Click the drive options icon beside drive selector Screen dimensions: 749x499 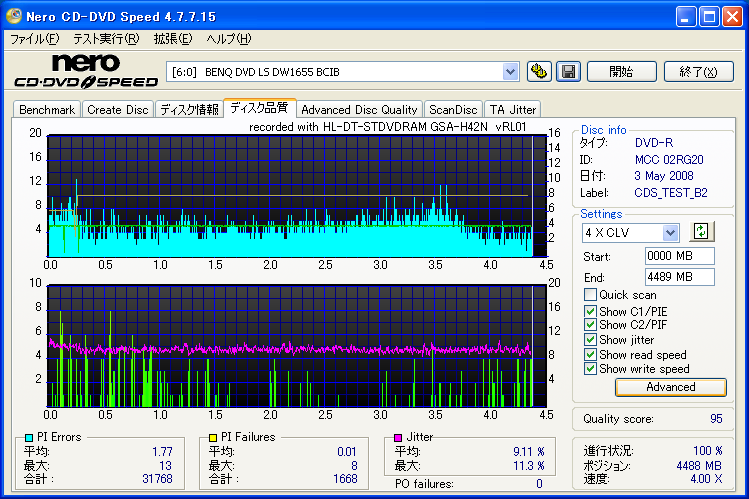tap(540, 71)
